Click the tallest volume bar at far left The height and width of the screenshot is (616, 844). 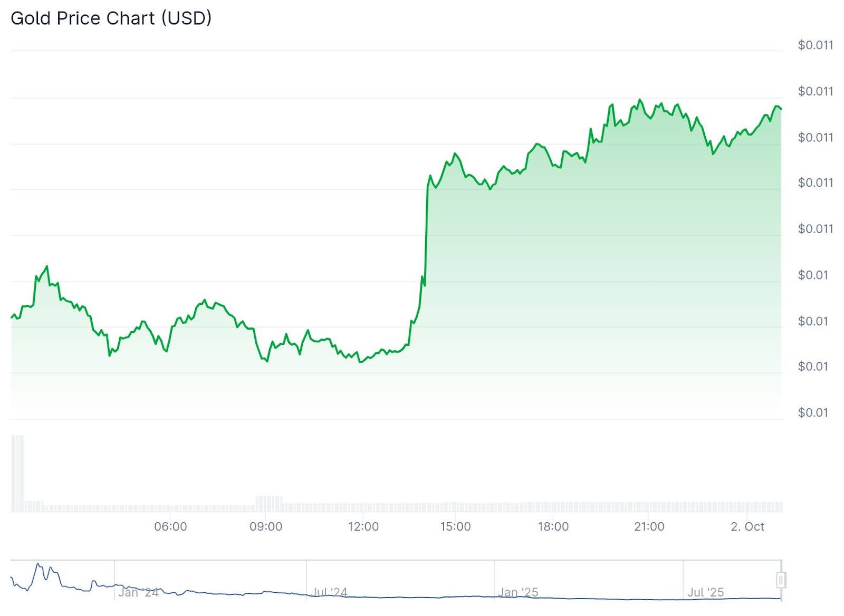click(x=17, y=473)
